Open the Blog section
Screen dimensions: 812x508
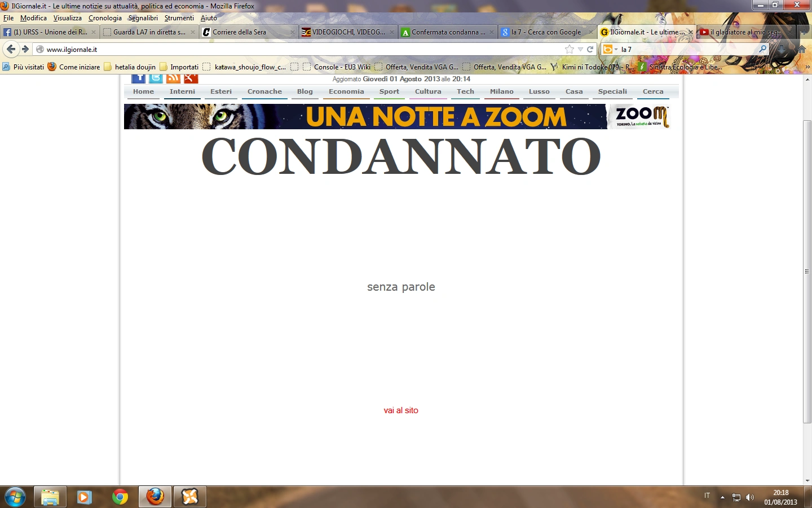click(x=305, y=91)
